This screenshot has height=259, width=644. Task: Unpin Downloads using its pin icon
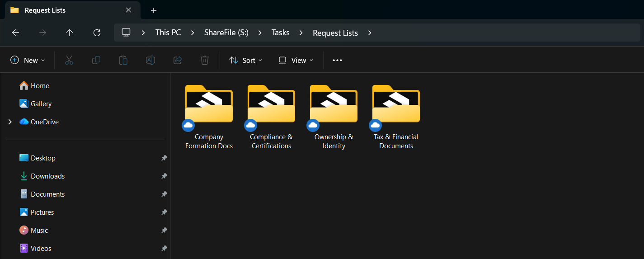point(164,176)
